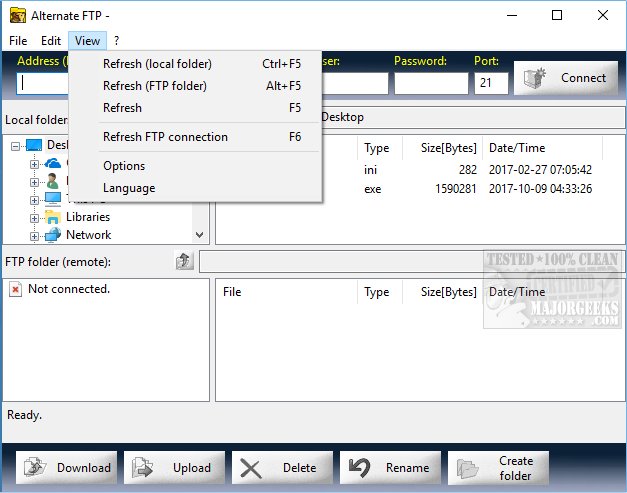Click the date 2017-02-27 07:05:42
This screenshot has height=493, width=627.
point(540,170)
